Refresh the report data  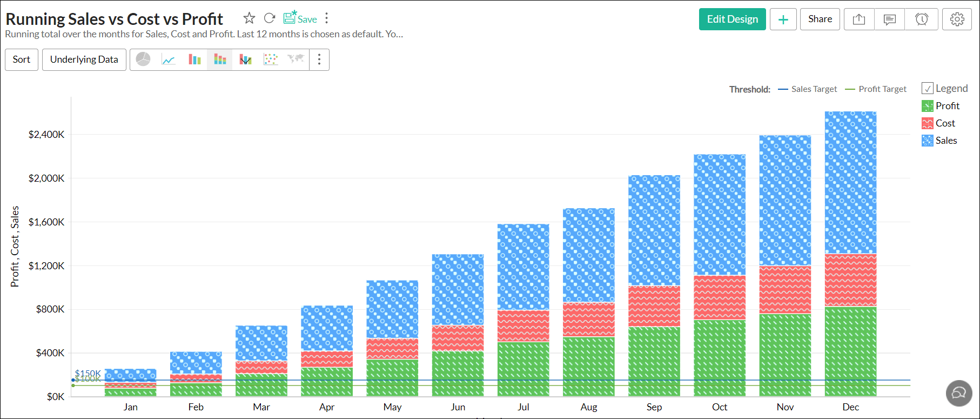click(x=270, y=18)
